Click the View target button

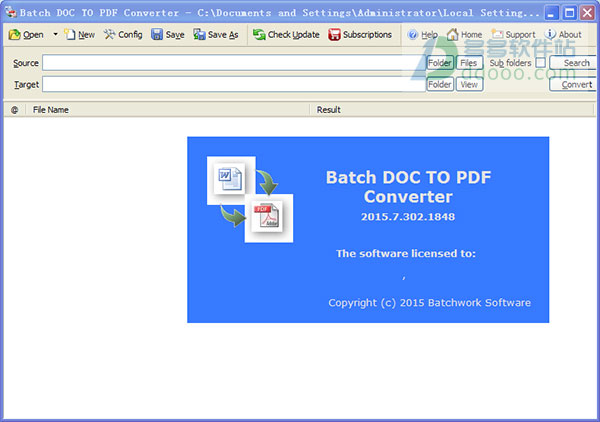click(469, 84)
